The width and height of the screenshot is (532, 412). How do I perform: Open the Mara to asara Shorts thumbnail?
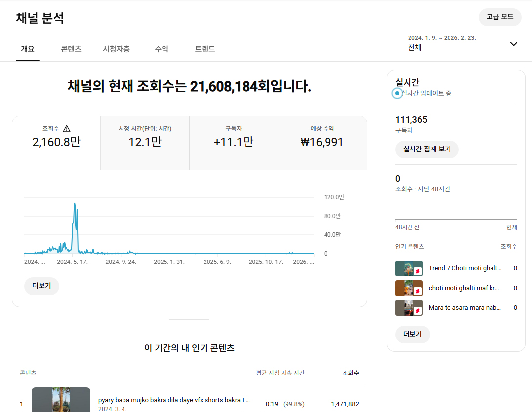coord(409,308)
